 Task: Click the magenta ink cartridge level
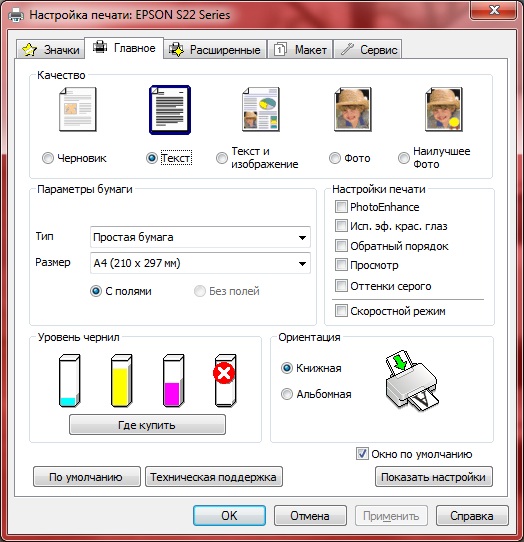(173, 380)
